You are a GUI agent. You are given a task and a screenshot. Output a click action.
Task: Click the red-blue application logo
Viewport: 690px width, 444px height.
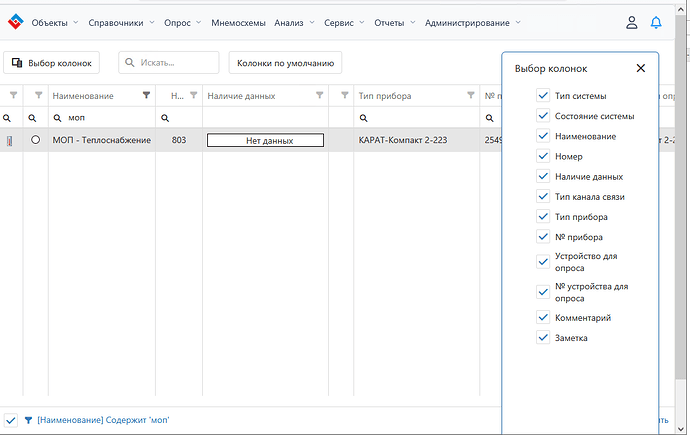tap(16, 22)
